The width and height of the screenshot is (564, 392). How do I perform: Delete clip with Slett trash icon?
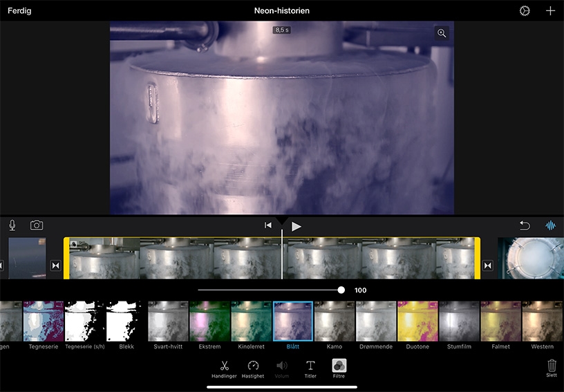point(552,368)
